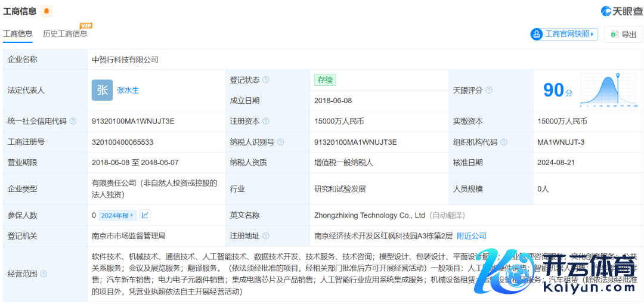This screenshot has height=307, width=644.
Task: Click the help icon beside 统一社会信用代码
Action: (73, 121)
